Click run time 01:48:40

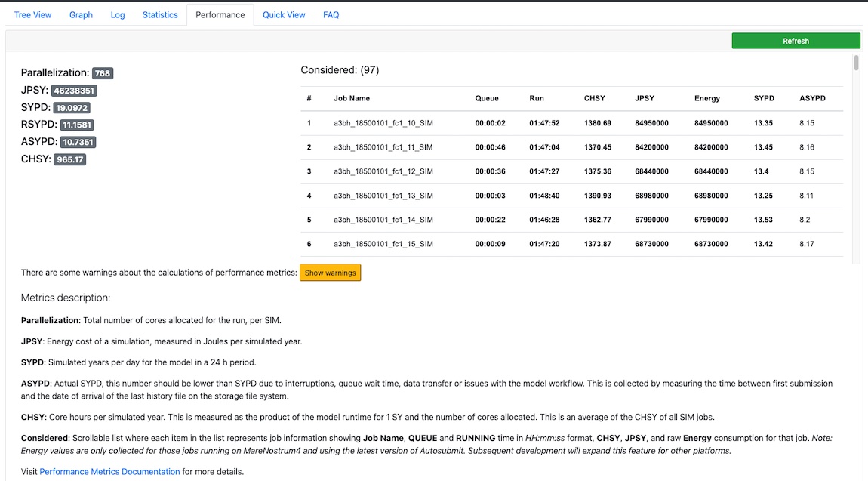pos(544,196)
